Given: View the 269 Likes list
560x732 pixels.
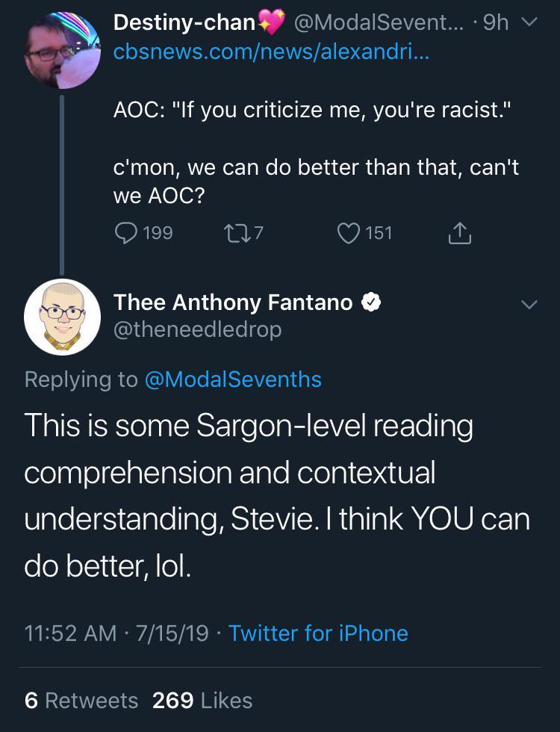Looking at the screenshot, I should (202, 700).
